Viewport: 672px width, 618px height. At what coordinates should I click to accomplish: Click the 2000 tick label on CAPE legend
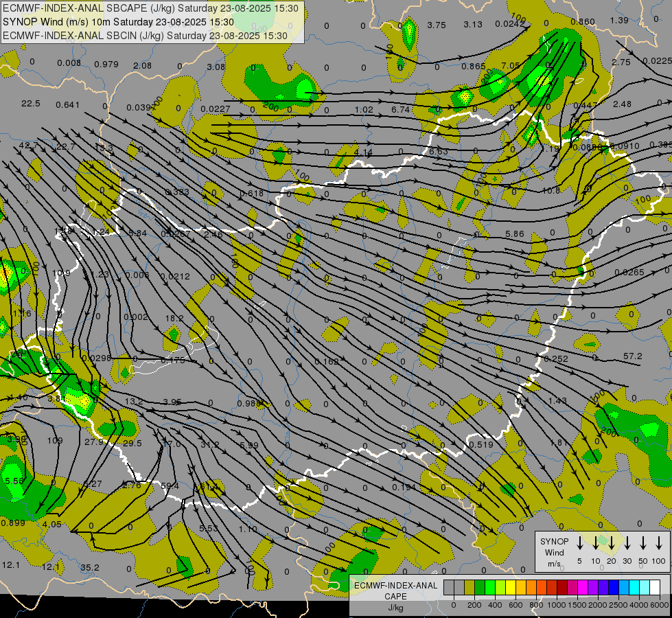597,605
